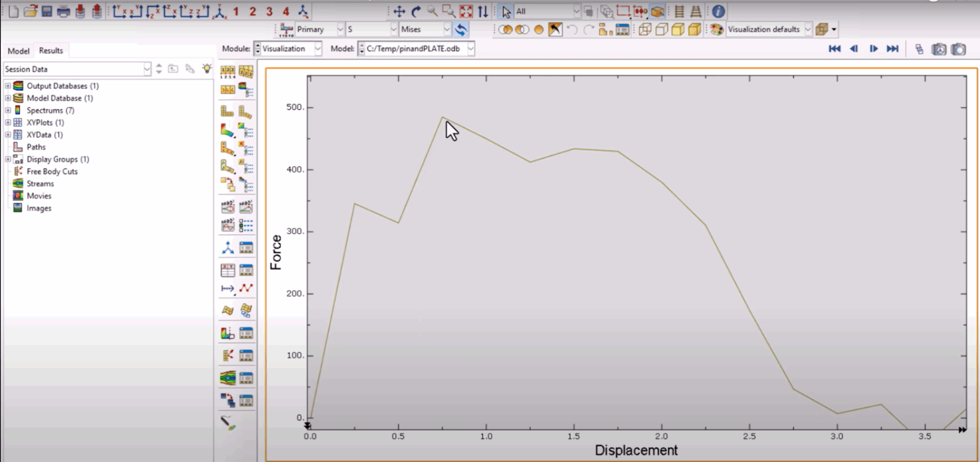This screenshot has height=462, width=980.
Task: Open the Mises invariant dropdown
Action: point(447,29)
